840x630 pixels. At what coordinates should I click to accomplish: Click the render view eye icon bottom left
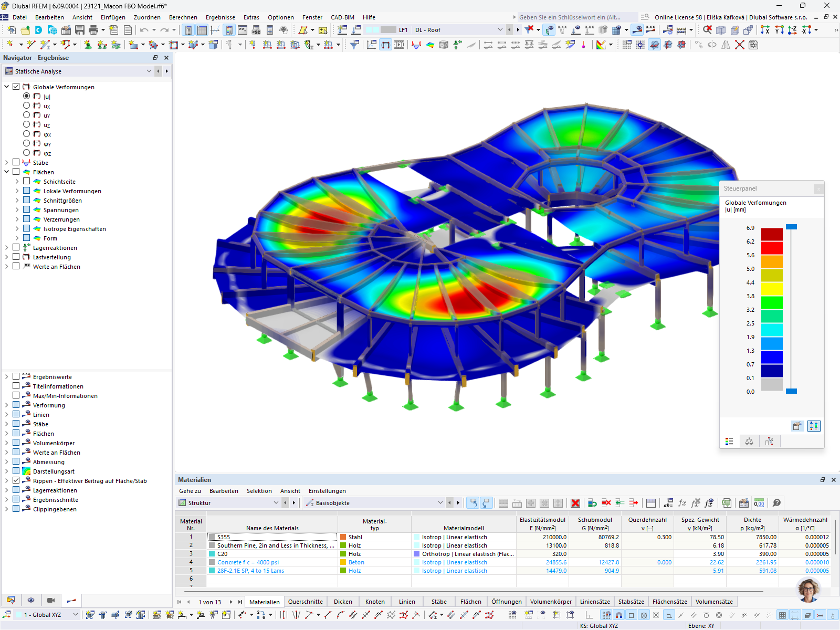31,600
